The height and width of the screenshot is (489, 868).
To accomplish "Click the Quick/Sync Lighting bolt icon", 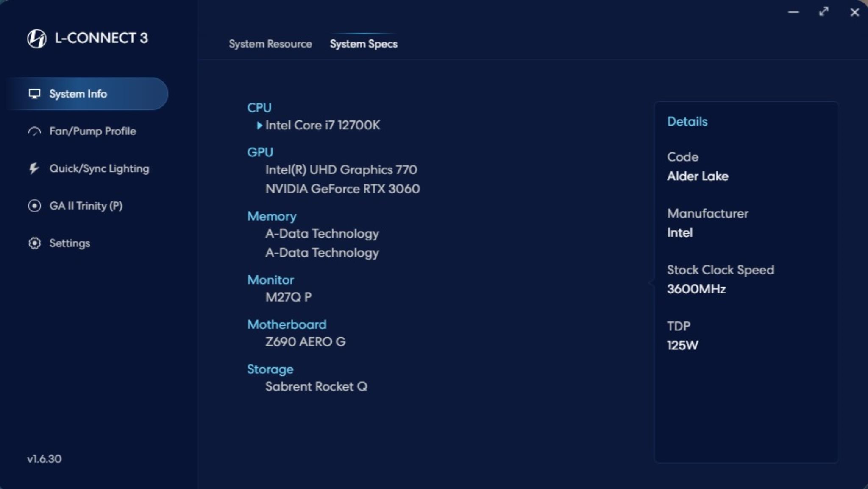I will 34,168.
